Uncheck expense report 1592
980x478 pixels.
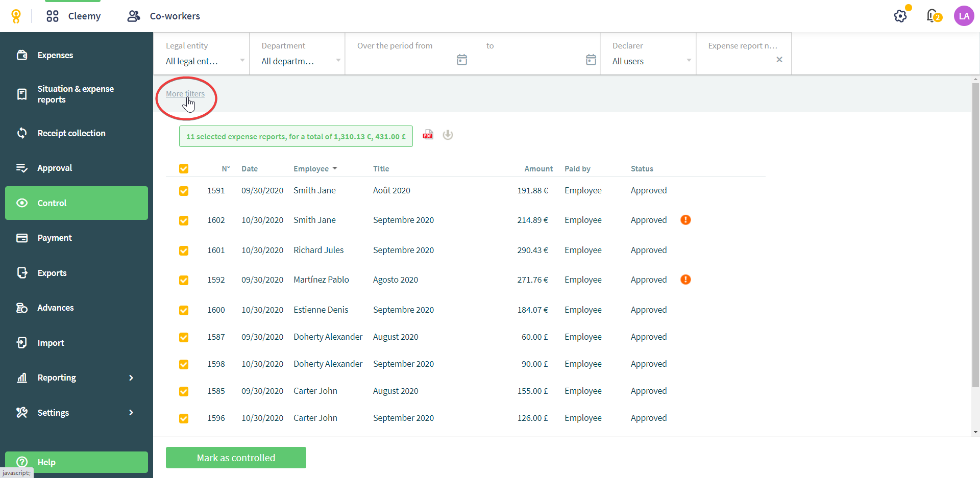tap(184, 280)
